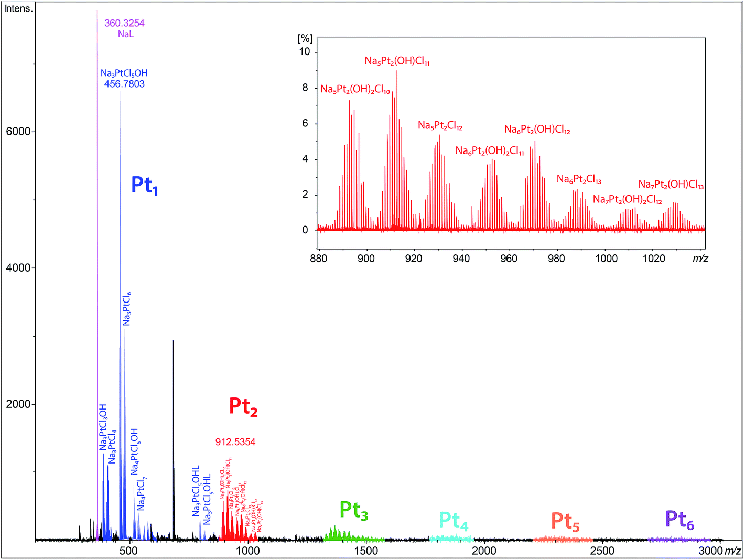Click the inset 1020 m/z tick label
Viewport: 745px width, 560px height.
click(x=654, y=258)
